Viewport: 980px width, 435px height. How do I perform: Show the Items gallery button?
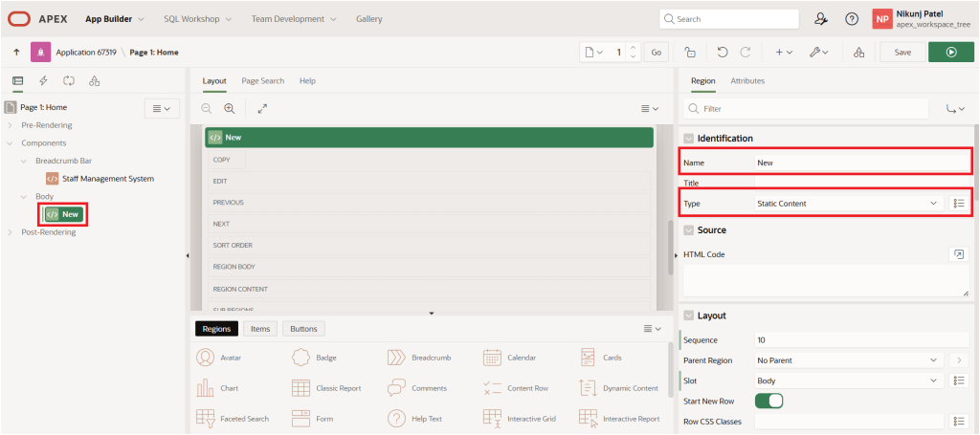point(259,328)
